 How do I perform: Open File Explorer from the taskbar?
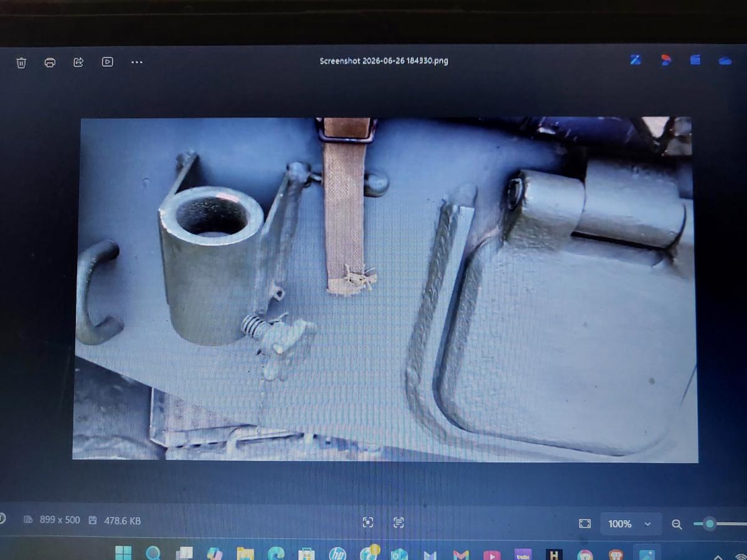click(x=245, y=554)
